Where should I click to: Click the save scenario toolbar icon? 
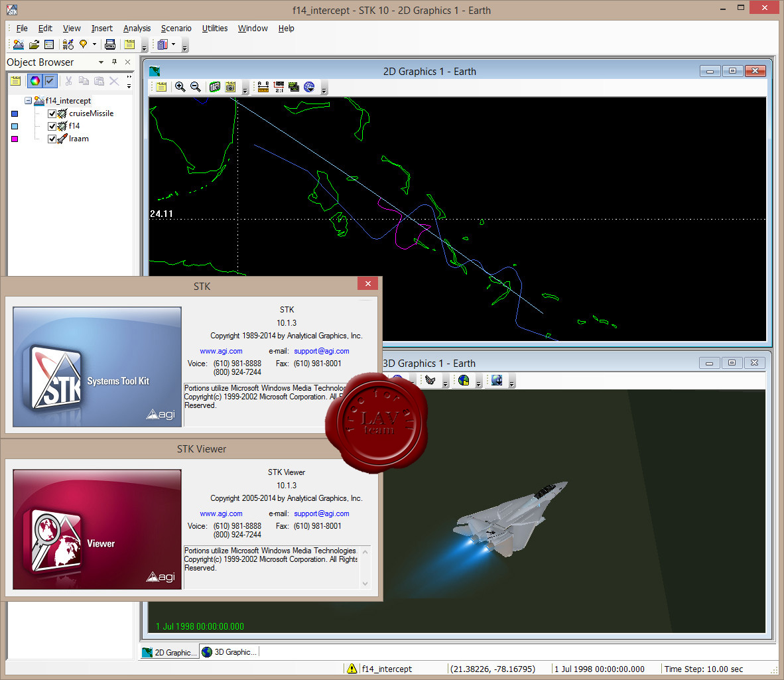49,44
